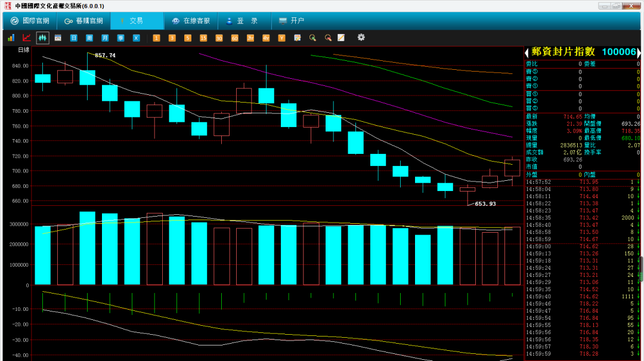Click the 857.74 high price label
This screenshot has width=644, height=361.
tap(105, 55)
